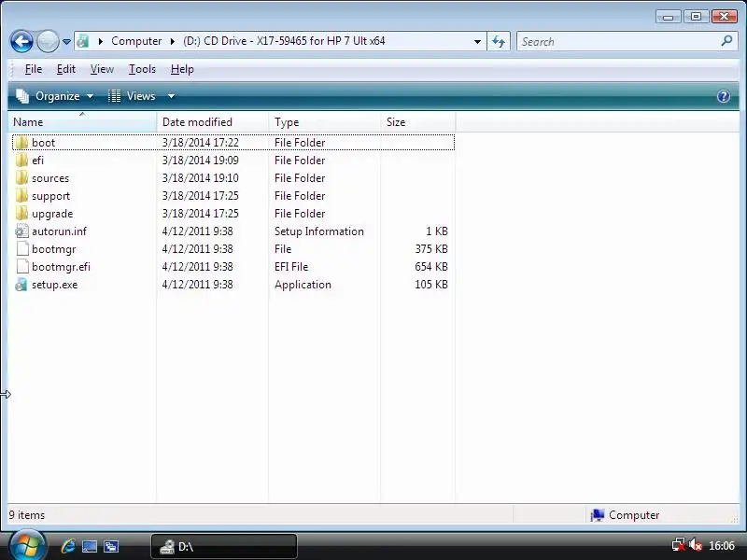
Task: Select the (D:) CD Drive breadcrumb segment
Action: pos(284,41)
